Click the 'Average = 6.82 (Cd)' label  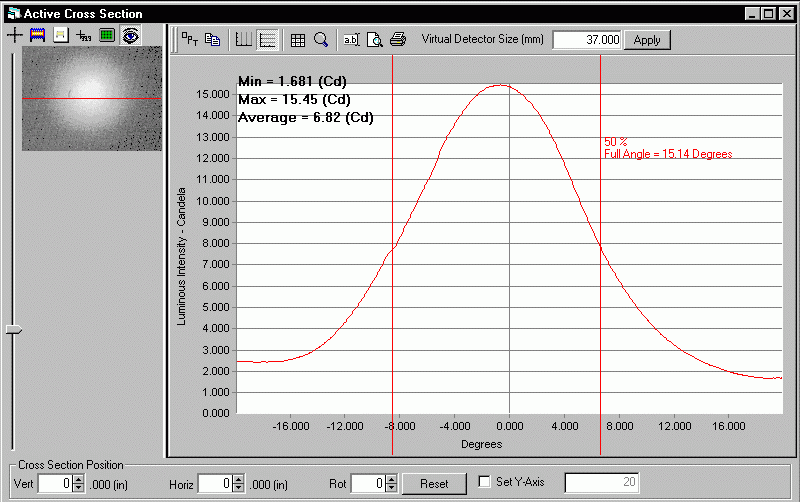pyautogui.click(x=306, y=118)
